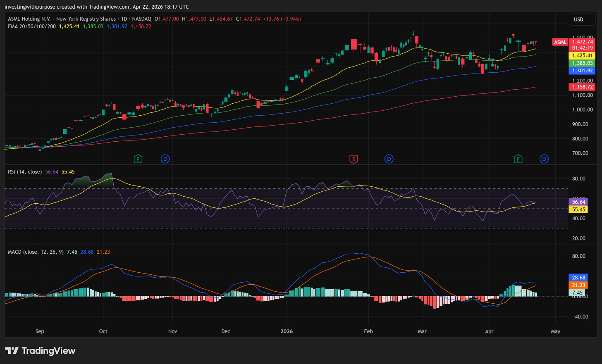Click the +13.76 (+0.94%) change value

point(282,19)
